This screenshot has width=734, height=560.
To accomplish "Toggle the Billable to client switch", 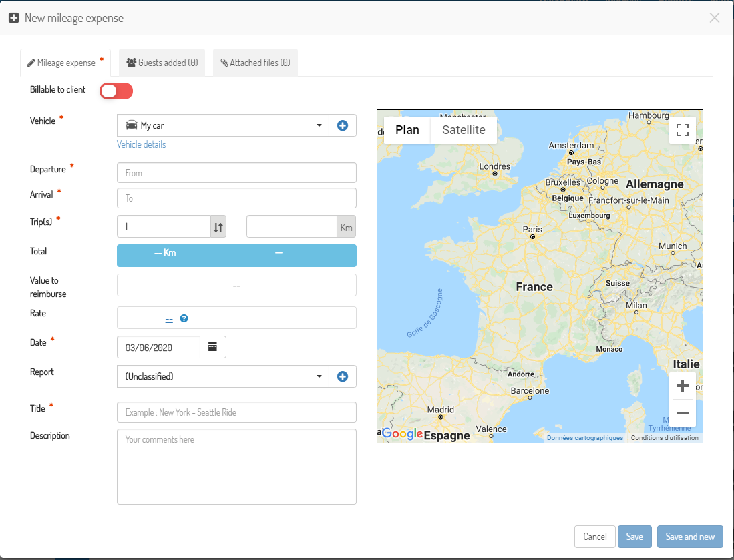I will pyautogui.click(x=116, y=91).
